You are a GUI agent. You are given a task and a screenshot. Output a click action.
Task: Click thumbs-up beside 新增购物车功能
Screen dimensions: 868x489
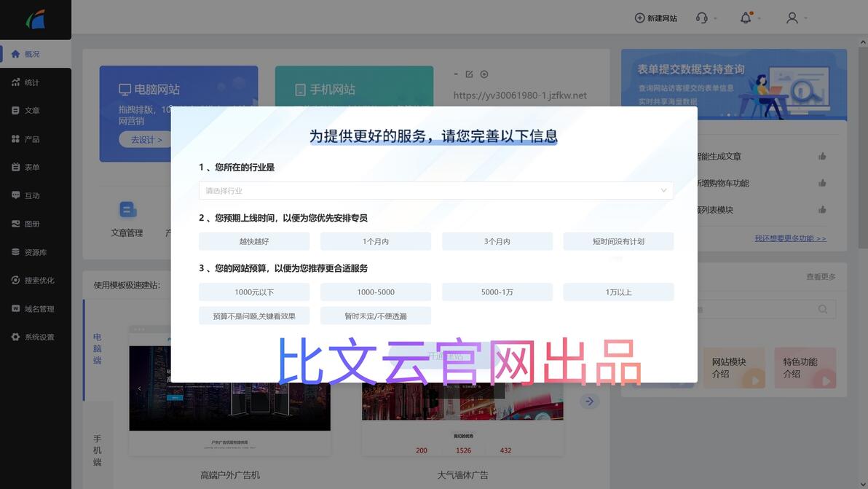point(822,183)
